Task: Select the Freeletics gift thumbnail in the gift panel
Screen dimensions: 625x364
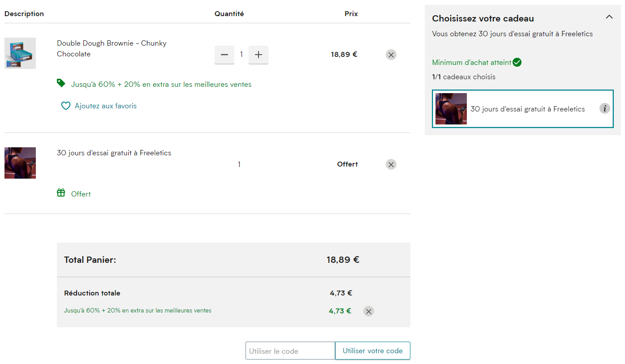Action: pos(451,109)
